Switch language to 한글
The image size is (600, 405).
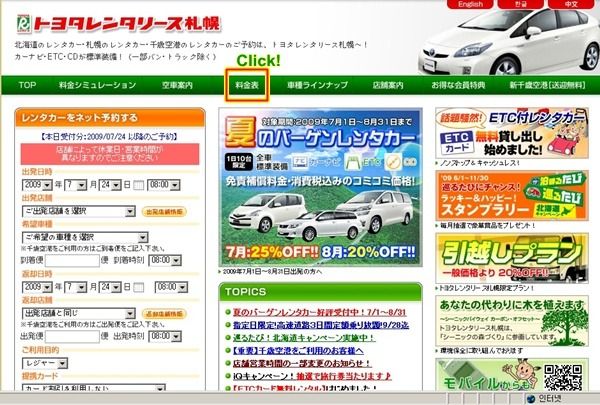520,4
